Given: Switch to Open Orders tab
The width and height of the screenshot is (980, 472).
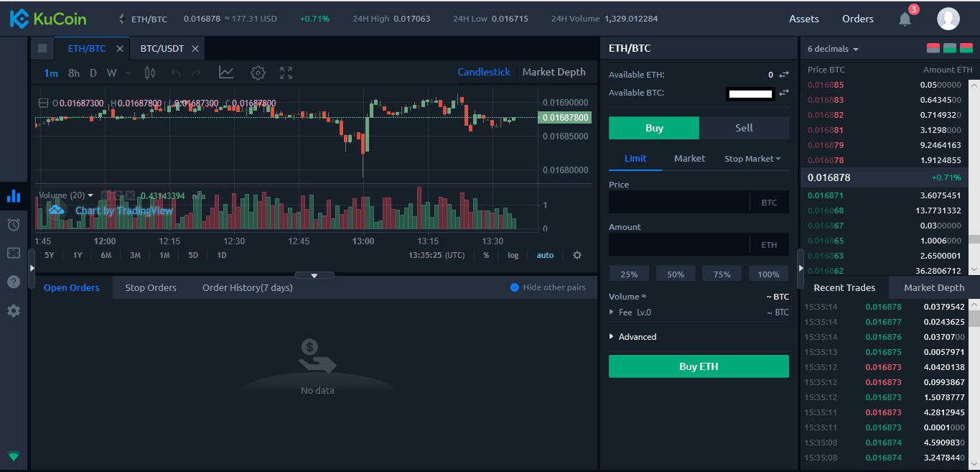Looking at the screenshot, I should tap(72, 287).
